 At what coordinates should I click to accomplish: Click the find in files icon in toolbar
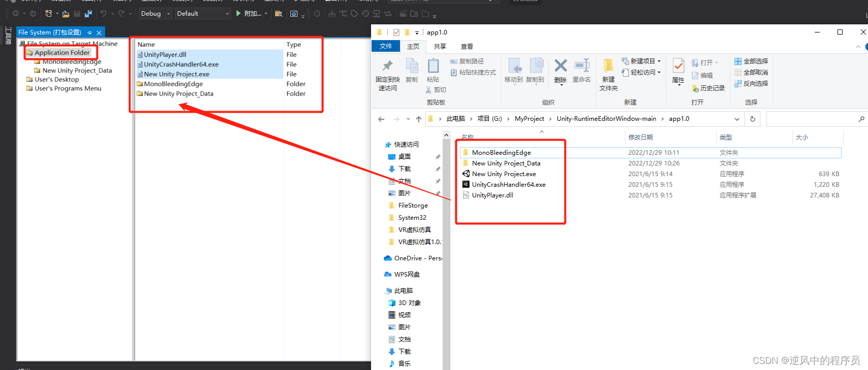[279, 14]
